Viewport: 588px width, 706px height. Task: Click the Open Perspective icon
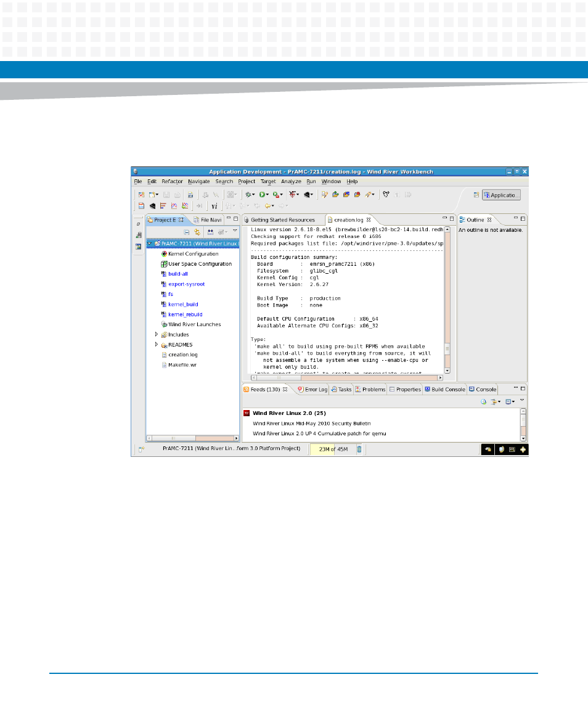pyautogui.click(x=476, y=195)
